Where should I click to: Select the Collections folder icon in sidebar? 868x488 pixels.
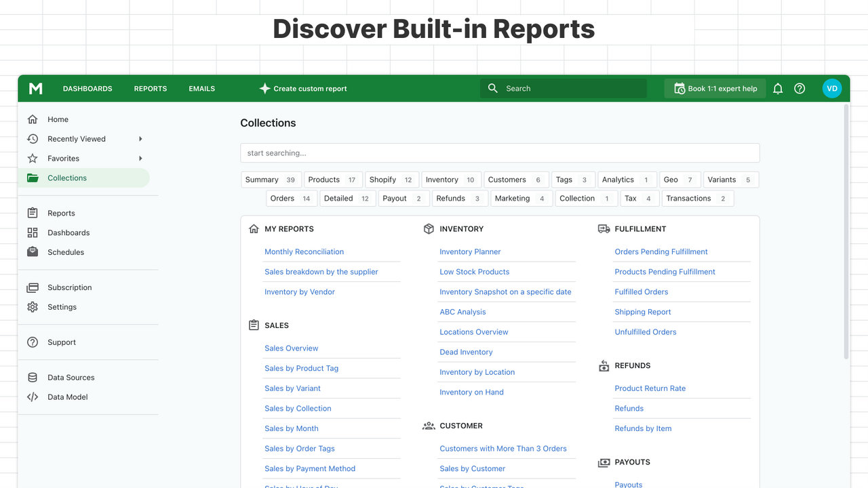[33, 178]
